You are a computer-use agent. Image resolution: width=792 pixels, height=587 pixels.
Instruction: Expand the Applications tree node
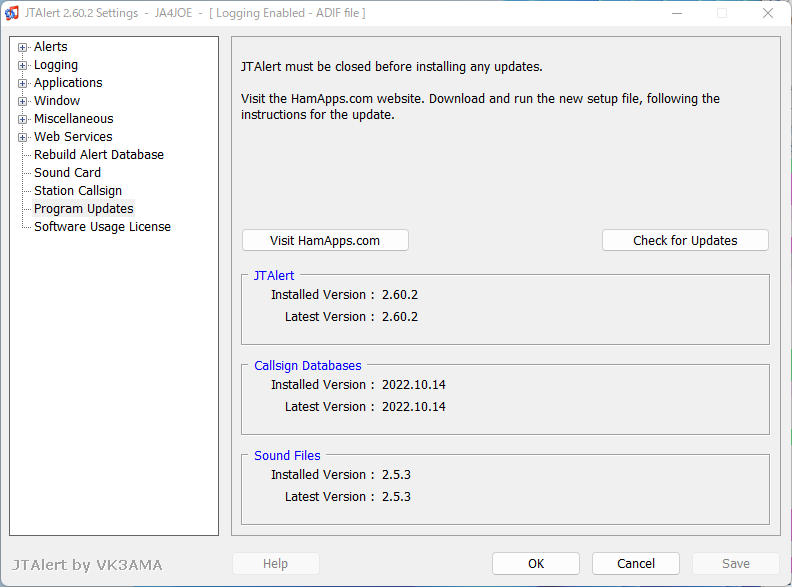(22, 83)
